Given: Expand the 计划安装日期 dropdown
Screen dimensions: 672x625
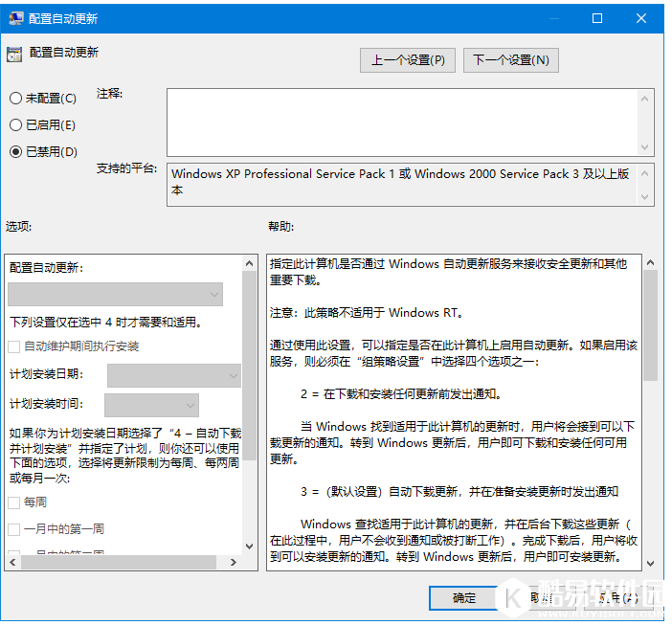Looking at the screenshot, I should [174, 376].
